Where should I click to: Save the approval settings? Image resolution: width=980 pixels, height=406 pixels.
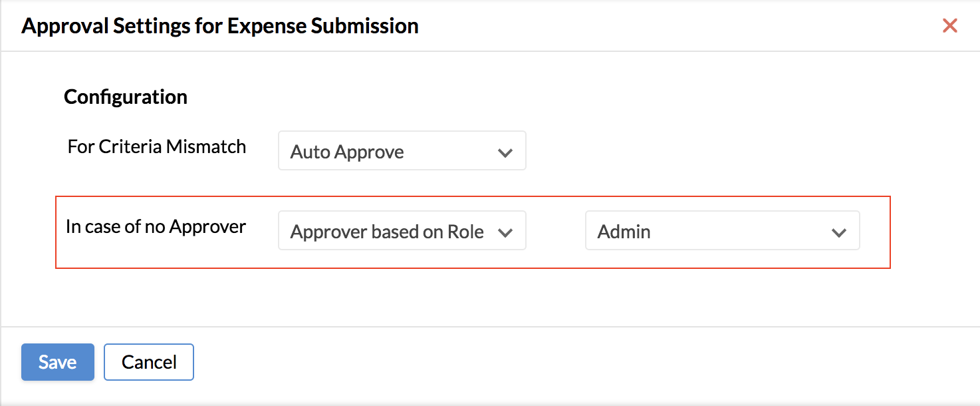58,362
